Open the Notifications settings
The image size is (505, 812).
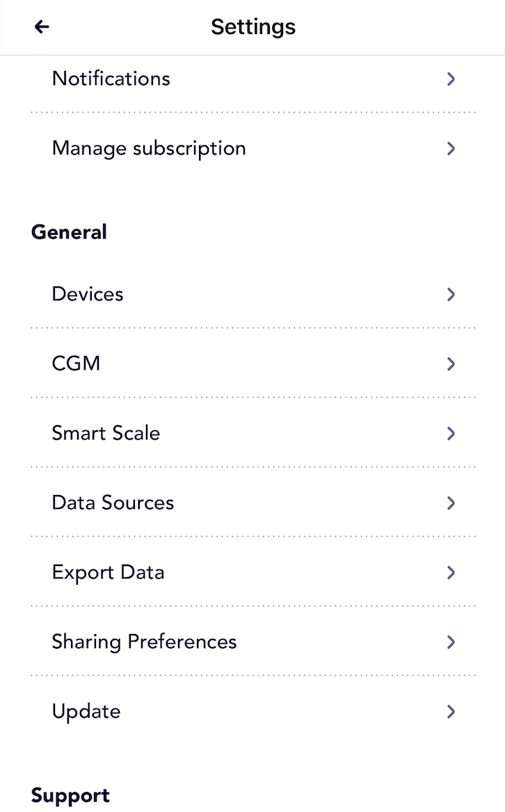click(111, 79)
